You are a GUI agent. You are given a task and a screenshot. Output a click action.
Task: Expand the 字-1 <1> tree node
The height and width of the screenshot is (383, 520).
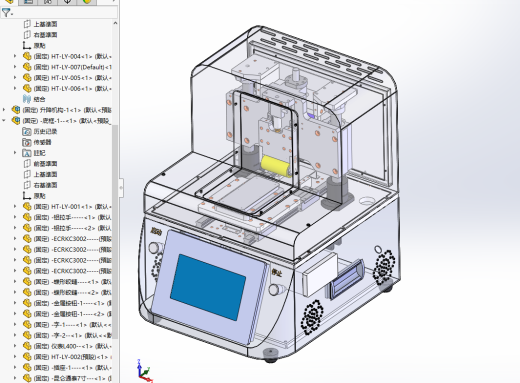click(15, 324)
